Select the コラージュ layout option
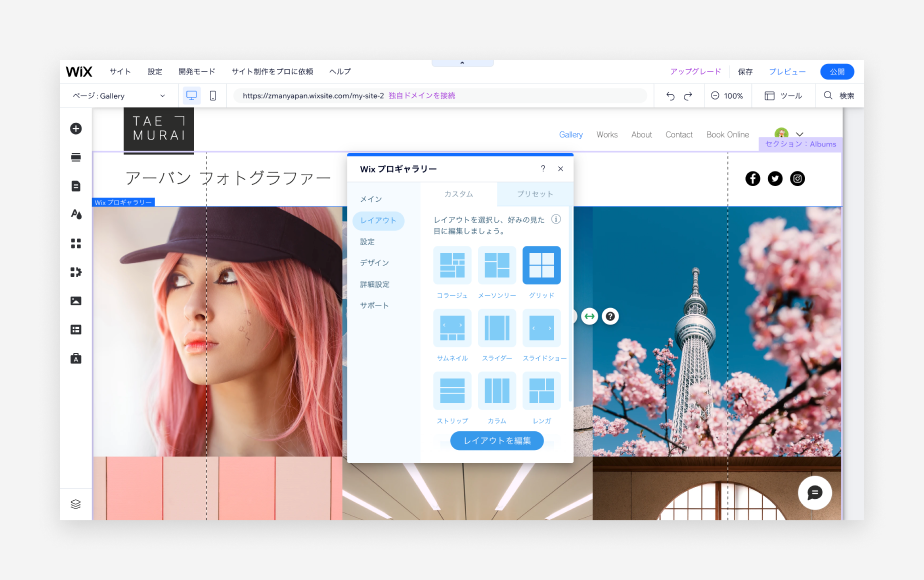Viewport: 924px width, 580px height. (452, 266)
